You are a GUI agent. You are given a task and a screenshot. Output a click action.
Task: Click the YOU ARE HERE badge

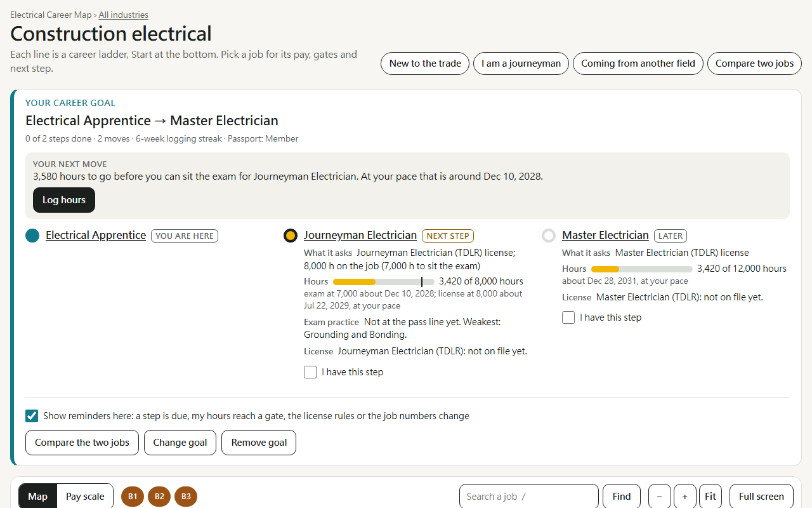tap(185, 236)
